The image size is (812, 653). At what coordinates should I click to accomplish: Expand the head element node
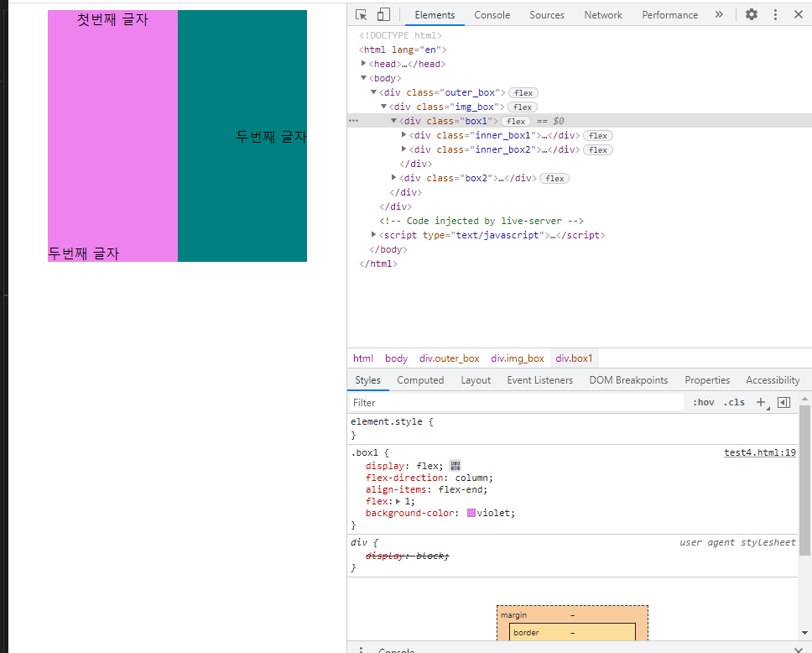pyautogui.click(x=363, y=63)
